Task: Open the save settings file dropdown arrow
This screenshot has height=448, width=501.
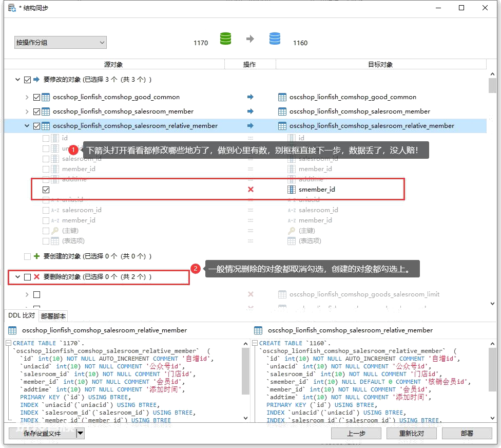Action: click(81, 433)
